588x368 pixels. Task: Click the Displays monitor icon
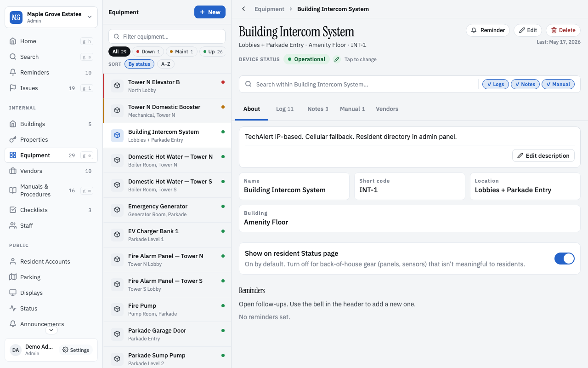click(x=13, y=293)
